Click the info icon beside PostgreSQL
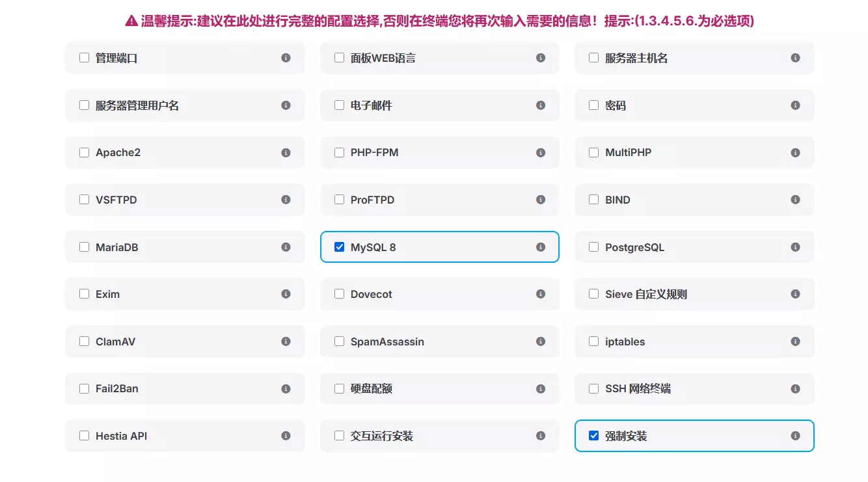Viewport: 868px width, 482px height. coord(795,247)
